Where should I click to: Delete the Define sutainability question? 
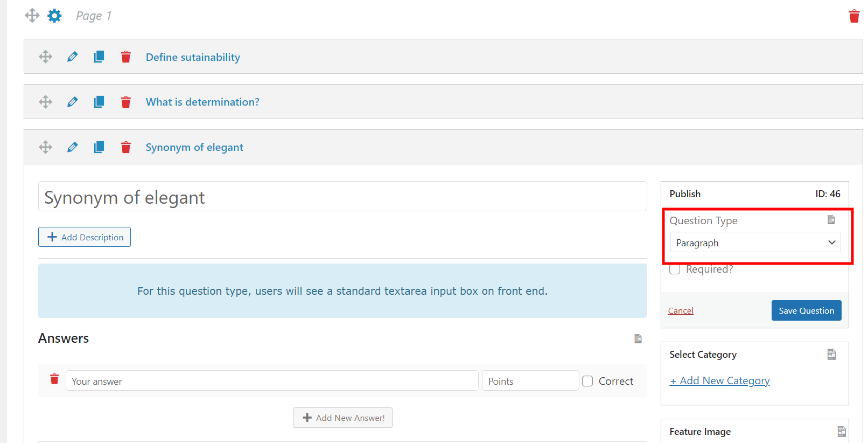(126, 57)
